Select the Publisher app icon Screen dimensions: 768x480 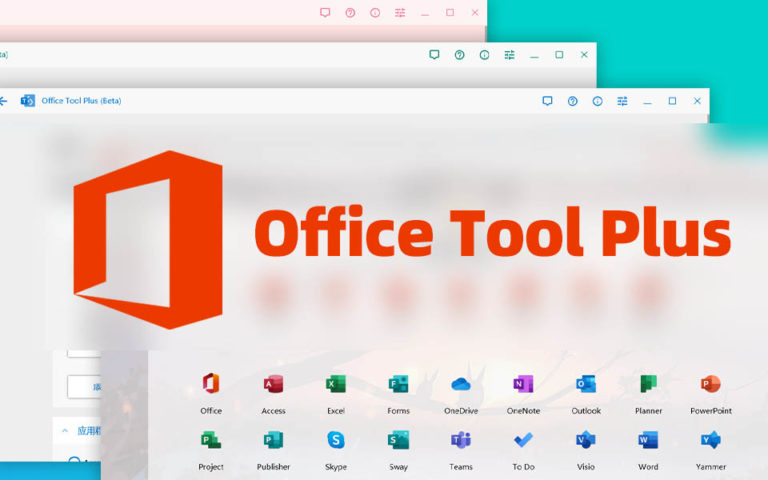[x=273, y=440]
